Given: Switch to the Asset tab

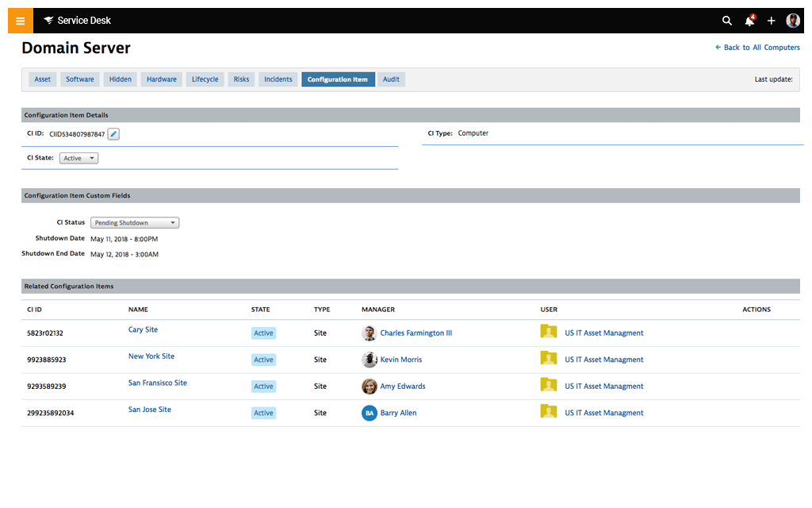Looking at the screenshot, I should (x=41, y=79).
